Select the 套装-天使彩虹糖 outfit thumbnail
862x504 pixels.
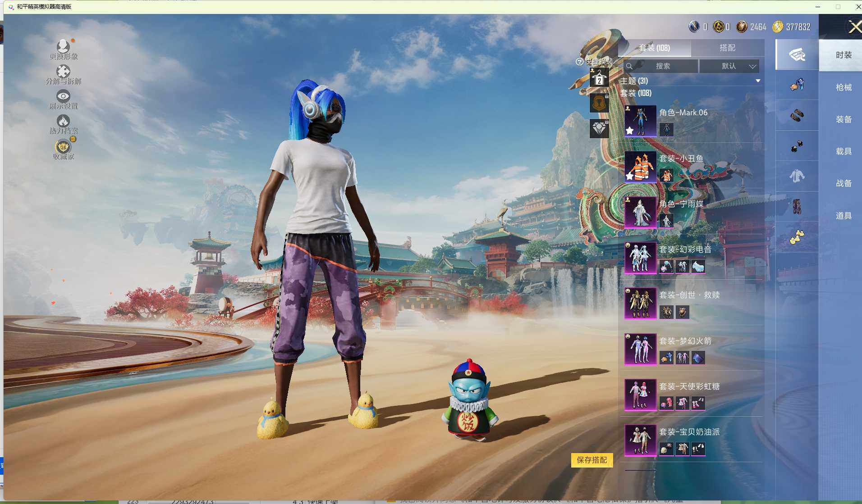click(x=640, y=395)
